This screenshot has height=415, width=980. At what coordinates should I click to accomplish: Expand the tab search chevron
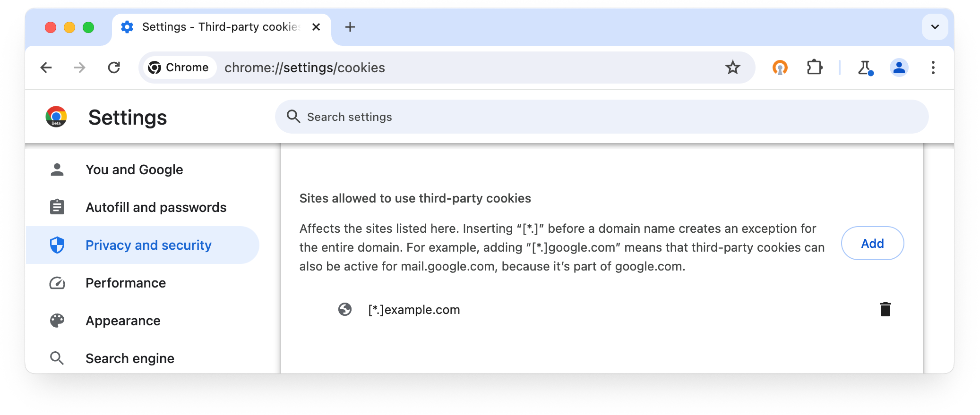[934, 27]
